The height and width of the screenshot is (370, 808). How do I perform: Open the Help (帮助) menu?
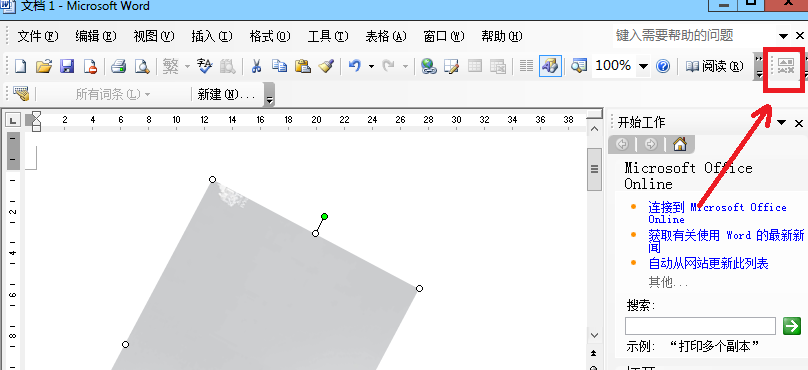click(501, 36)
